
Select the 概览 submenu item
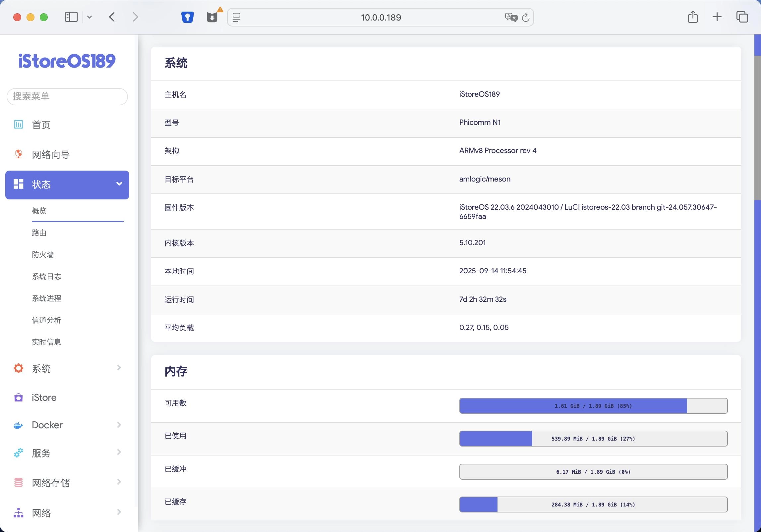pyautogui.click(x=39, y=211)
